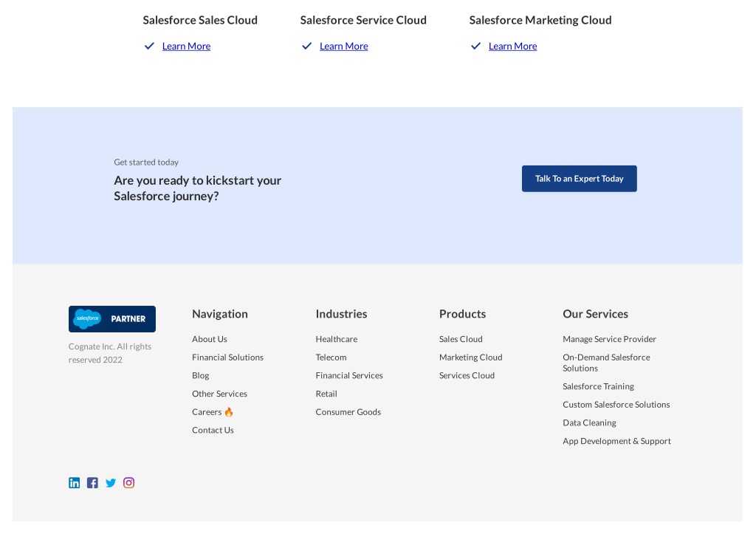Go to Contact Us footer link

tap(213, 431)
